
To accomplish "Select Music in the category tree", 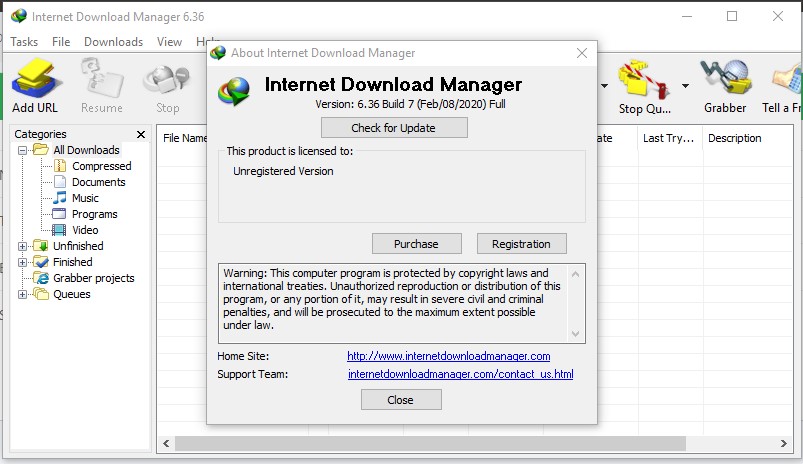I will coord(85,198).
